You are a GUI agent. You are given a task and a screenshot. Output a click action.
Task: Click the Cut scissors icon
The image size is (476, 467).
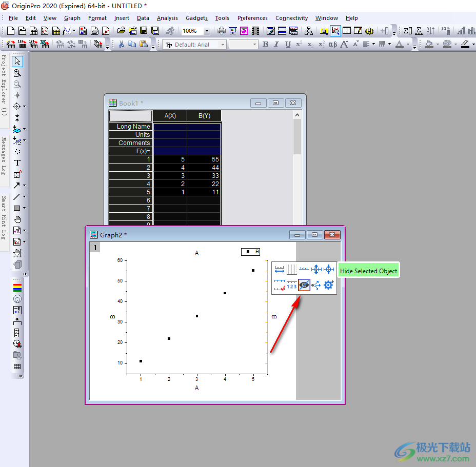pos(121,45)
